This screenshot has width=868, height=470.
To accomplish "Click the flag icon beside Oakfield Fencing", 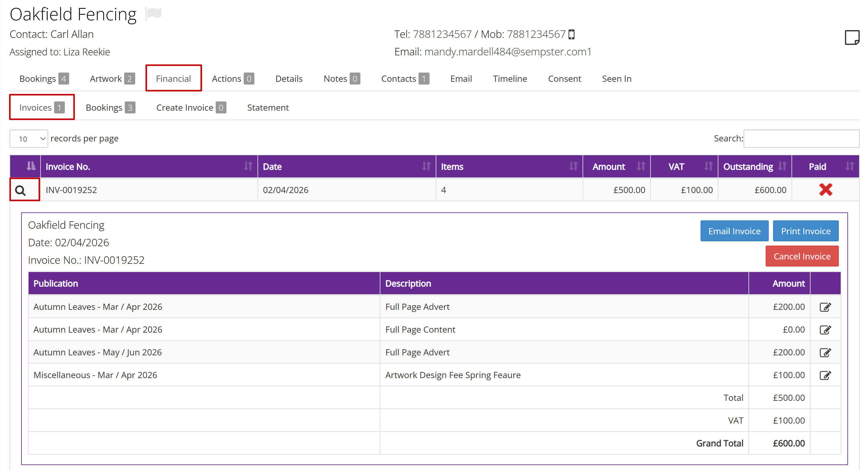I will coord(153,14).
